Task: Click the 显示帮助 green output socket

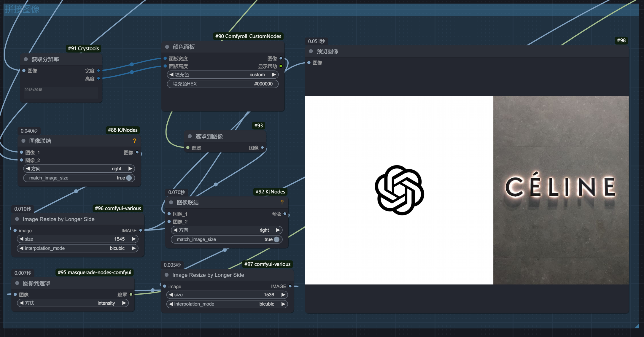Action: 281,66
